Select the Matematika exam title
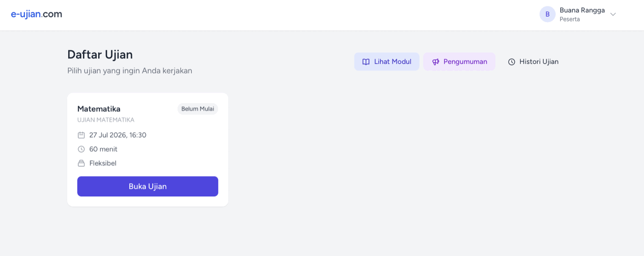This screenshot has height=256, width=644. (99, 109)
